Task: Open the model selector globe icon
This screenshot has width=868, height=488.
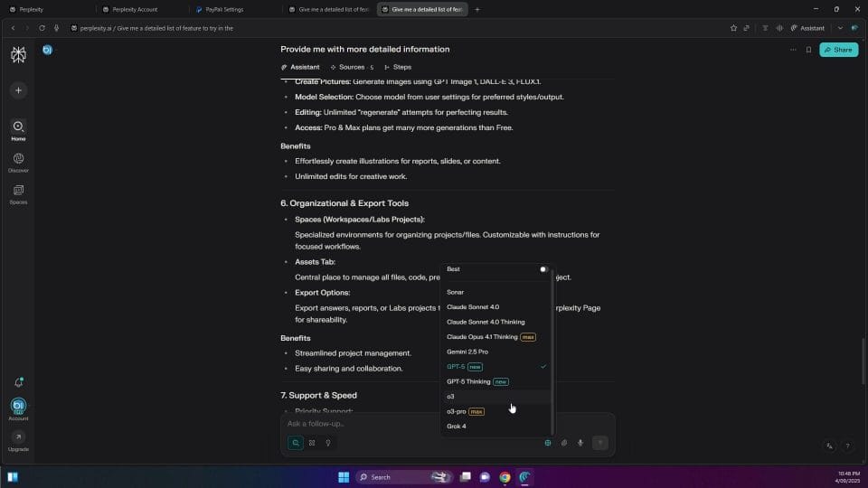Action: pyautogui.click(x=547, y=443)
